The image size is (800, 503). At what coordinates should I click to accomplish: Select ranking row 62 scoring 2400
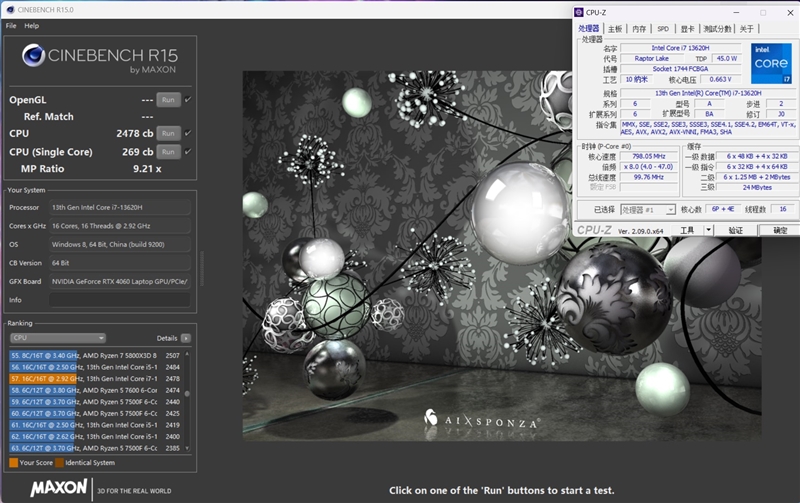point(95,437)
